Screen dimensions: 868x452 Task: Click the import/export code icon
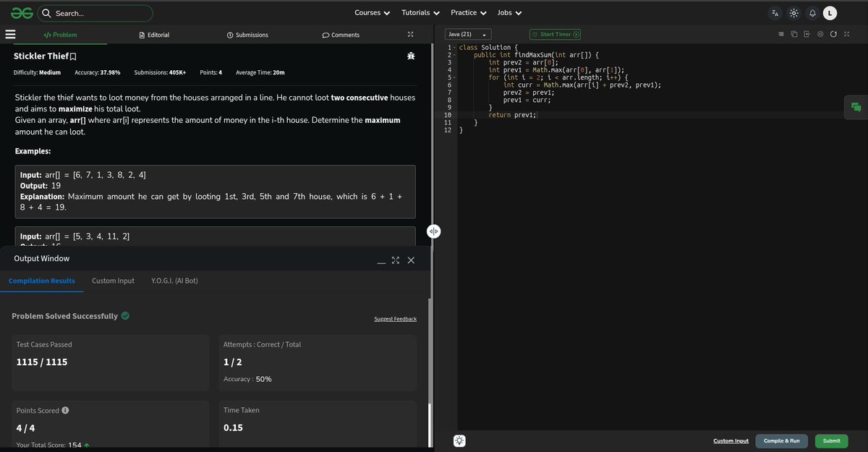coord(807,34)
